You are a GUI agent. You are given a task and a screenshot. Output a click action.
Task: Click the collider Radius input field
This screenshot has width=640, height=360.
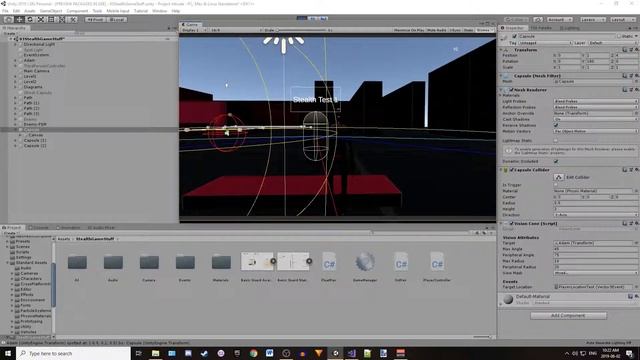pyautogui.click(x=596, y=203)
